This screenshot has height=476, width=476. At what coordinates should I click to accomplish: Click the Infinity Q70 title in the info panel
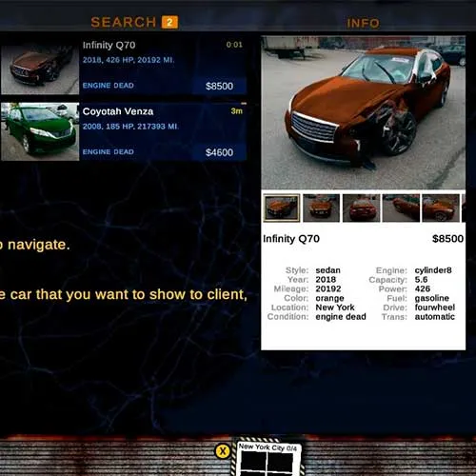tap(291, 239)
